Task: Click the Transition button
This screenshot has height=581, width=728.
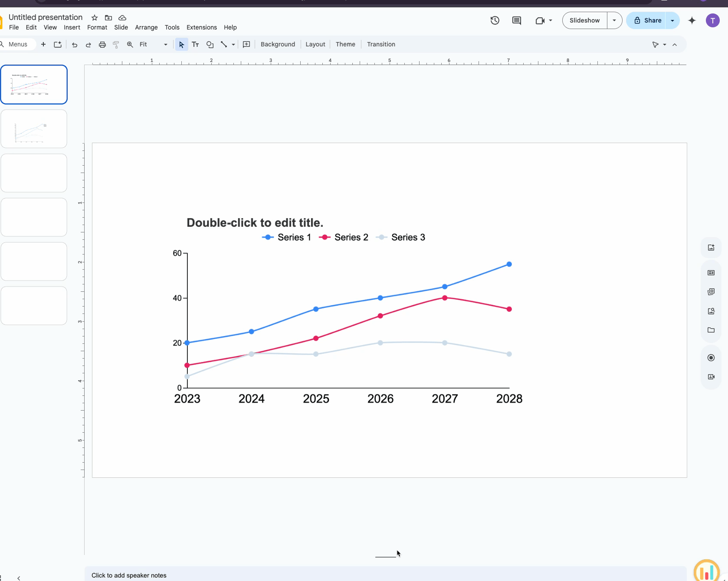Action: [381, 44]
